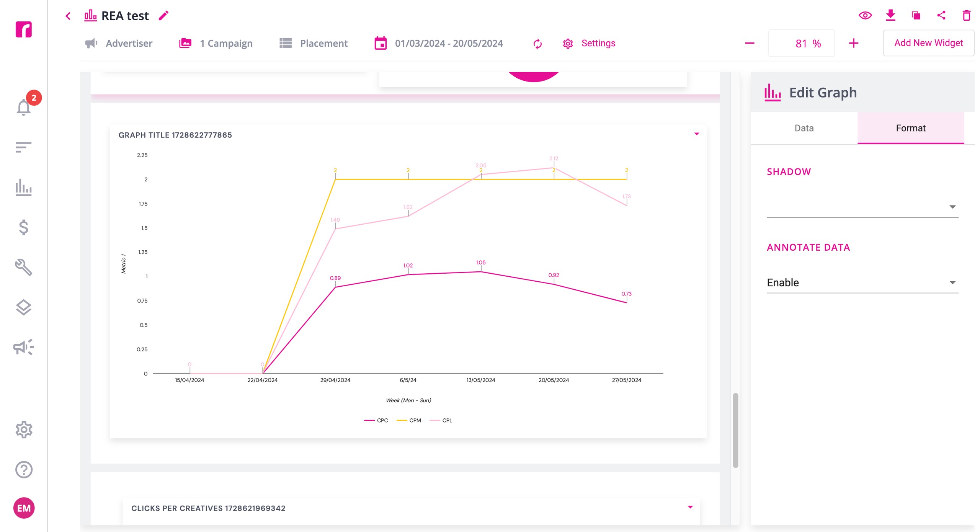Click the 13/05/2024 axis label
The height and width of the screenshot is (532, 980).
click(480, 380)
